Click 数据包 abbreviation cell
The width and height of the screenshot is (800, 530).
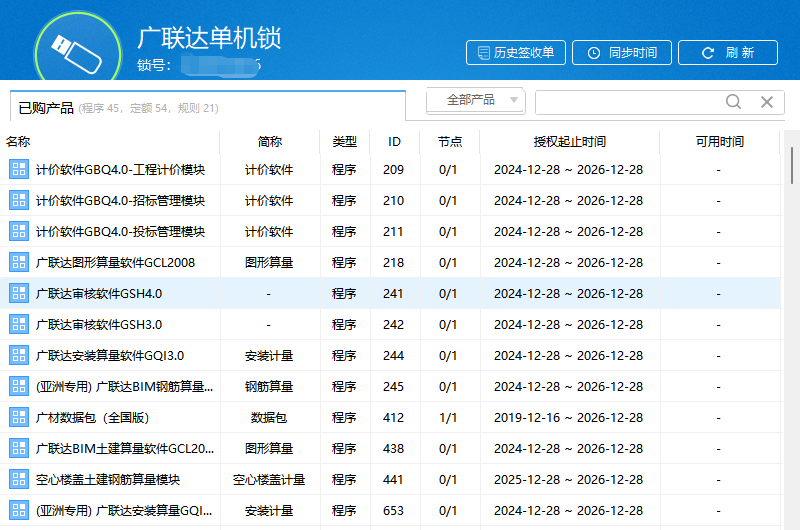click(269, 417)
